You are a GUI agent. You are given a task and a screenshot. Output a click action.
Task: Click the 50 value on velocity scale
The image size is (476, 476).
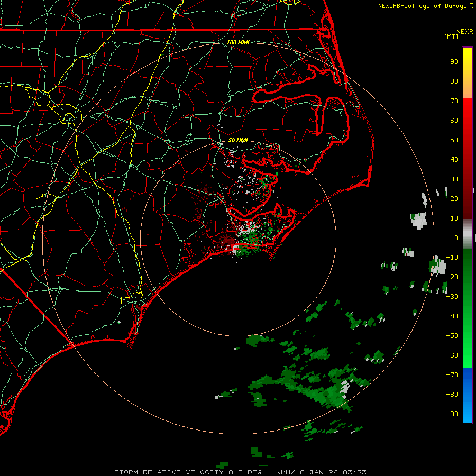click(454, 140)
